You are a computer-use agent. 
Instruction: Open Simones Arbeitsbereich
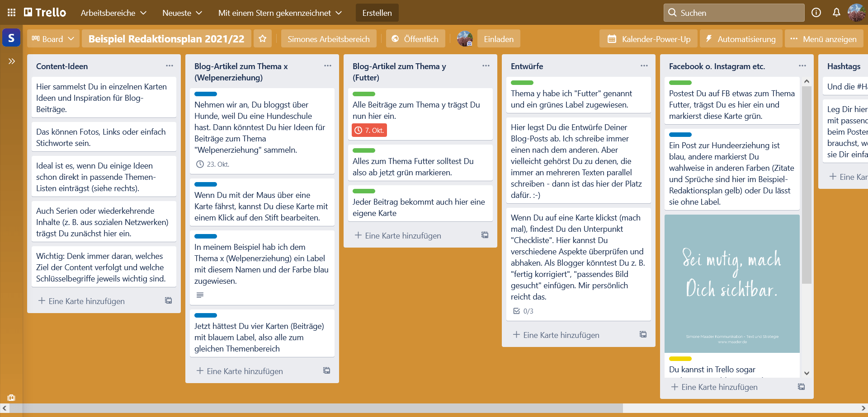(329, 39)
